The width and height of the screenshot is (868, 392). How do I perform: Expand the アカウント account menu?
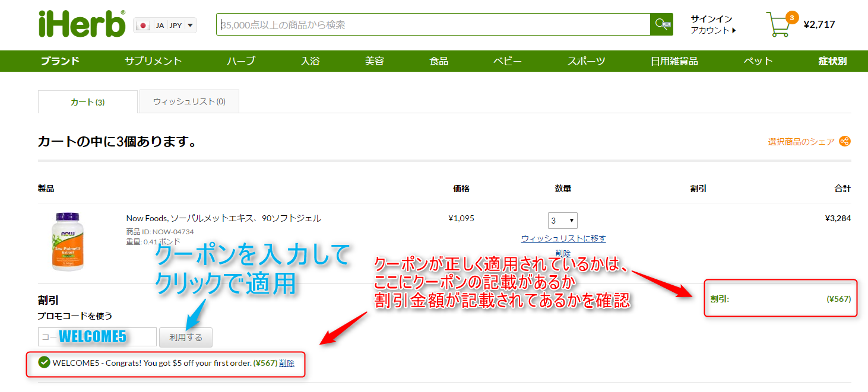pos(713,30)
